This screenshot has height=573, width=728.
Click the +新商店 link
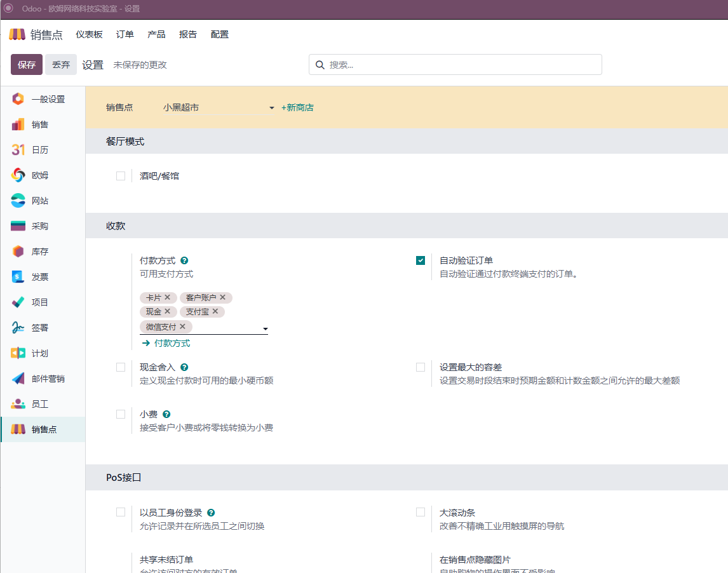click(297, 108)
